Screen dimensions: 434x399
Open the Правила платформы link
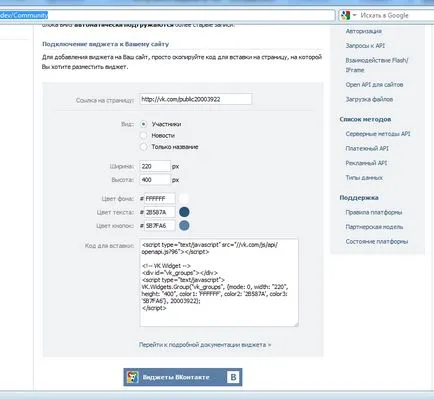click(374, 212)
